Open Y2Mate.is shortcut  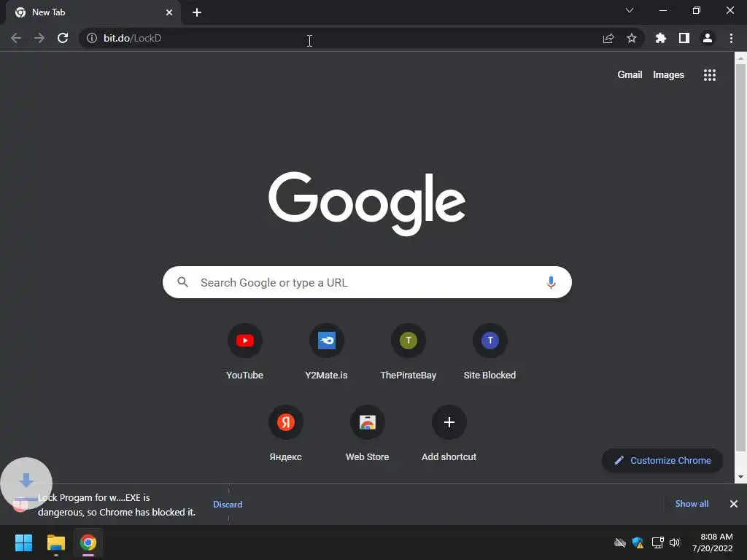(326, 352)
